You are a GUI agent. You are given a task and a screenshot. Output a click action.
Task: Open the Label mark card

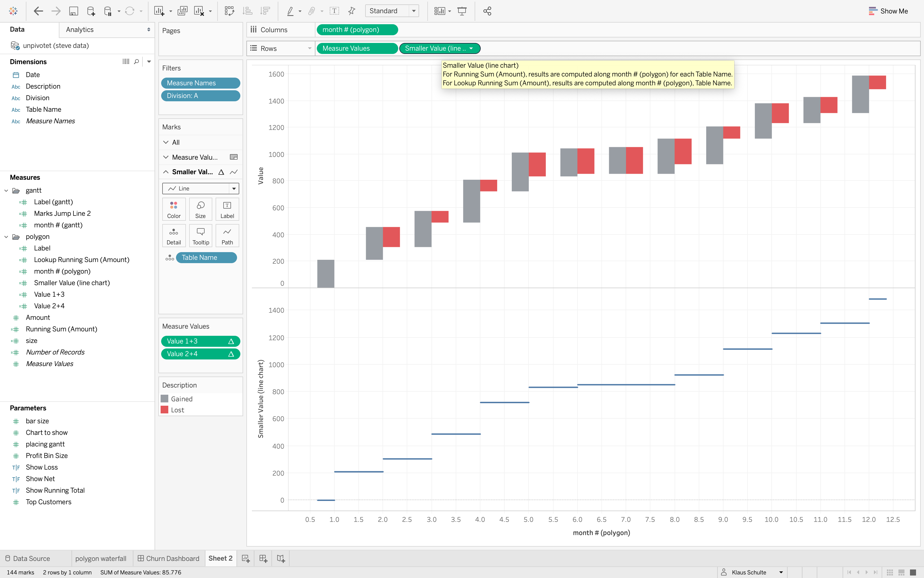click(x=227, y=209)
